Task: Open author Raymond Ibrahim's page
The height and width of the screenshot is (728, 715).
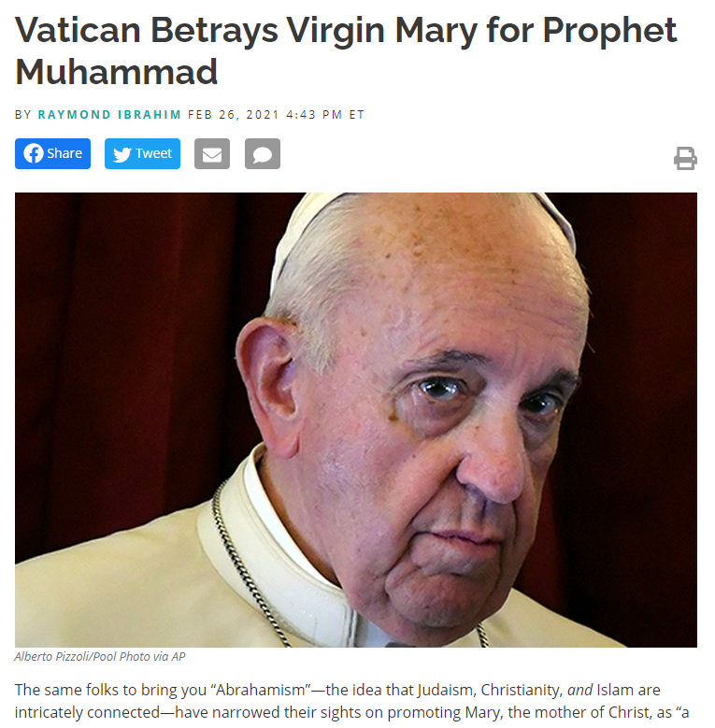Action: point(109,115)
